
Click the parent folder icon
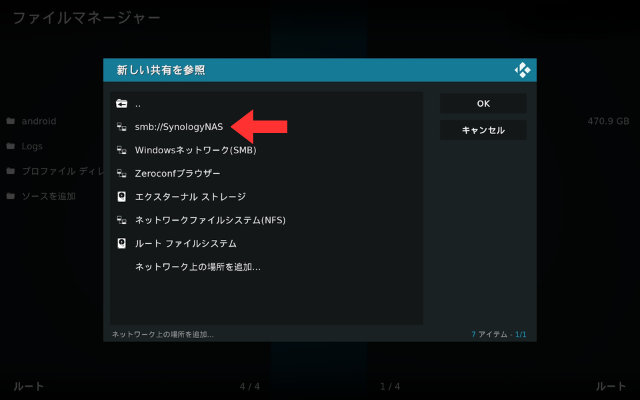click(x=121, y=104)
